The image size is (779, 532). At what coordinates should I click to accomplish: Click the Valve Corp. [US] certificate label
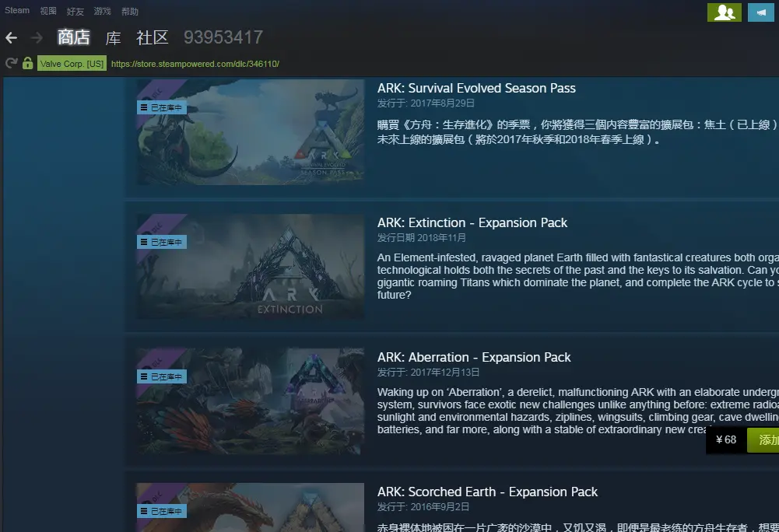72,63
